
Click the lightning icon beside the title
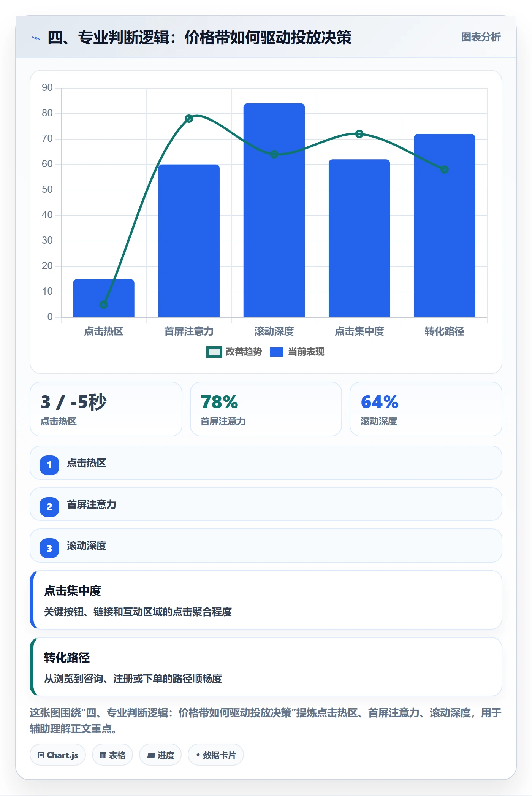click(x=36, y=38)
